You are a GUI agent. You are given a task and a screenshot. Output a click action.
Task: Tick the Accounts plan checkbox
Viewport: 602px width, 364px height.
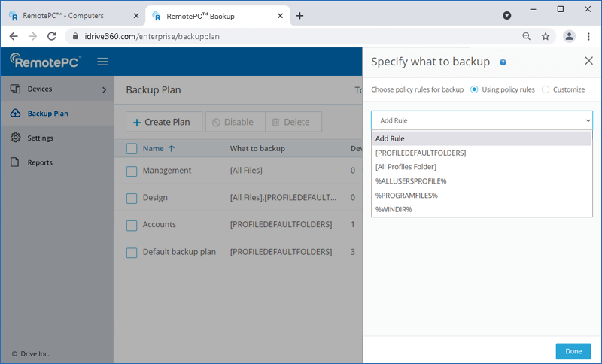(x=132, y=225)
